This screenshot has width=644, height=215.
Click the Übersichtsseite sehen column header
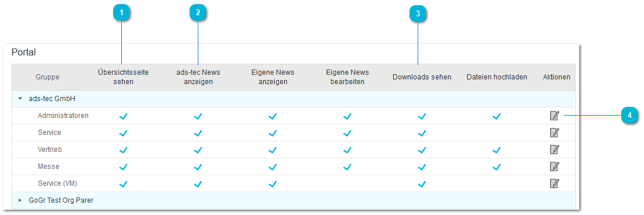[x=123, y=77]
